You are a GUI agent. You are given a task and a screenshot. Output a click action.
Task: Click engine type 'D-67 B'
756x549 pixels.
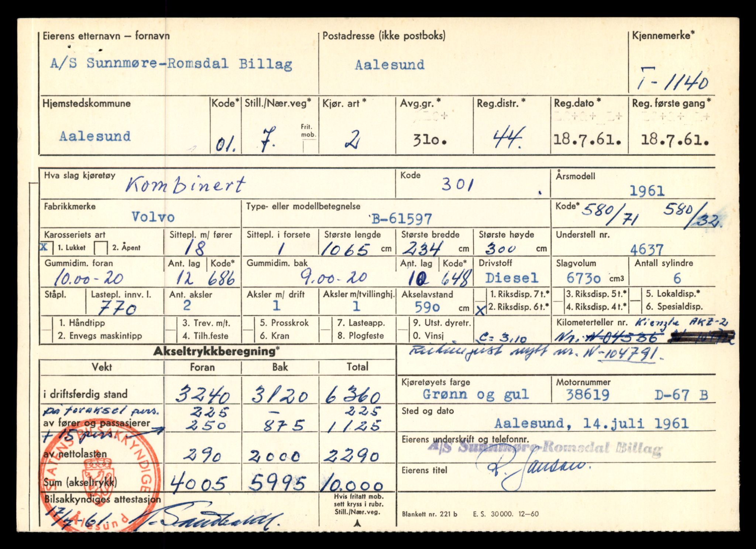[681, 395]
